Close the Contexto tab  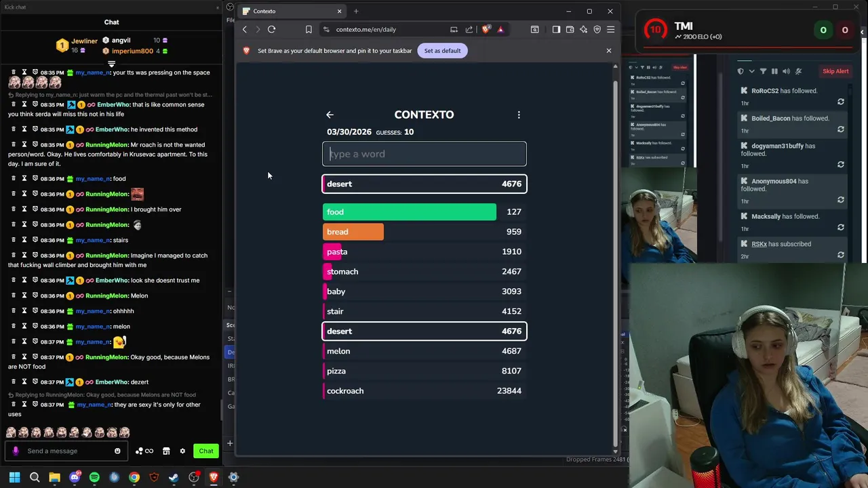[339, 11]
